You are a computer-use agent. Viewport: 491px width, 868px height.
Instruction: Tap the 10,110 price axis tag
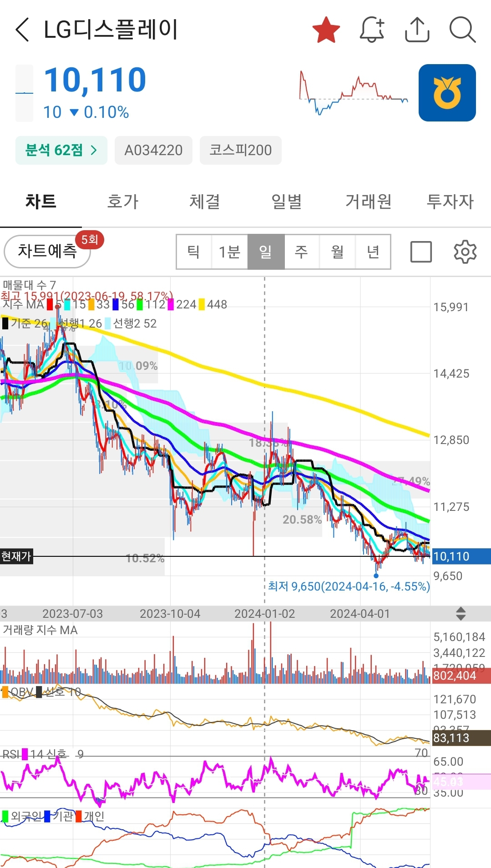(461, 556)
